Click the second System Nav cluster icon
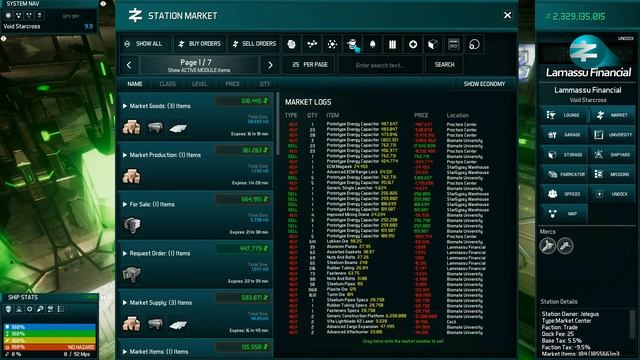Screen dimensions: 640x360 [19, 15]
